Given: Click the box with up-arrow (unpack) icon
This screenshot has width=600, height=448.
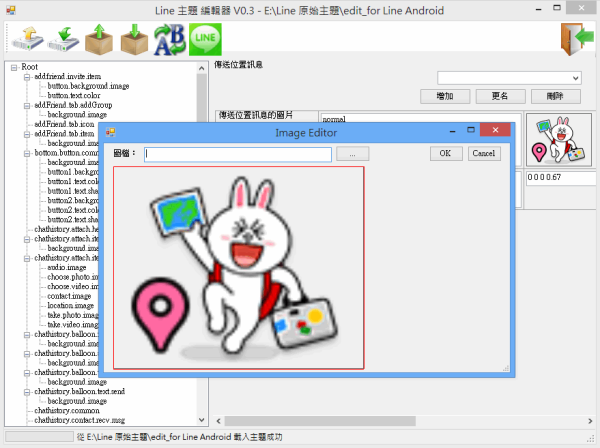Looking at the screenshot, I should [99, 39].
